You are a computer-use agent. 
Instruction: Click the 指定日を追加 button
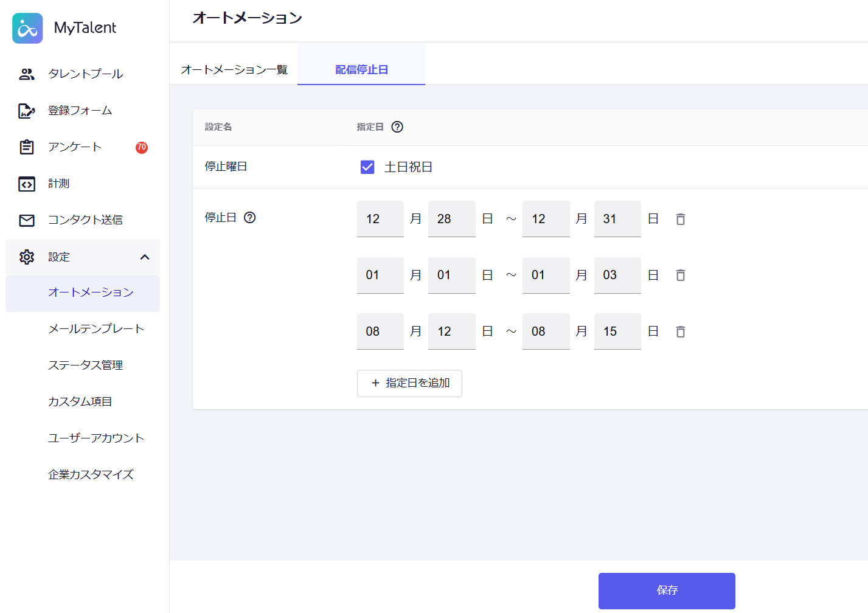point(409,383)
